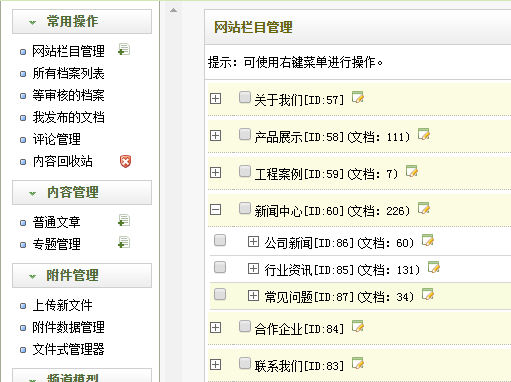
Task: Expand the 常见问题 sub-category node
Action: click(253, 295)
